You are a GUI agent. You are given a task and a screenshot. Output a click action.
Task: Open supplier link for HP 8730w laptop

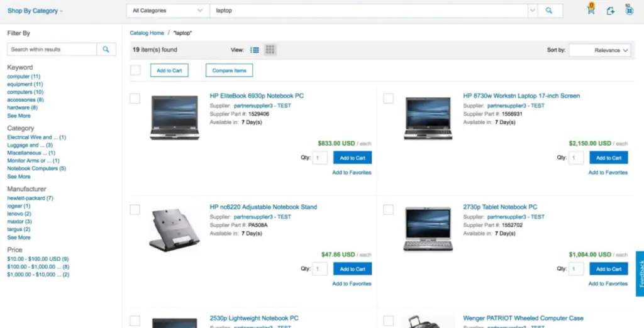tap(516, 106)
